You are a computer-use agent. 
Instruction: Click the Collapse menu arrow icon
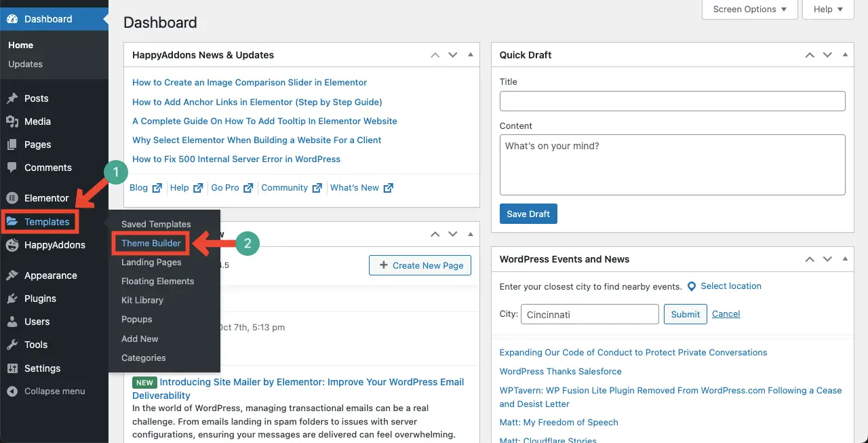tap(12, 391)
